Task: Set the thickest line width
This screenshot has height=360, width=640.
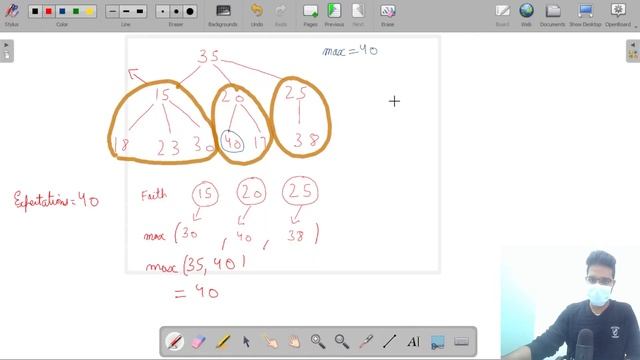Action: (140, 11)
